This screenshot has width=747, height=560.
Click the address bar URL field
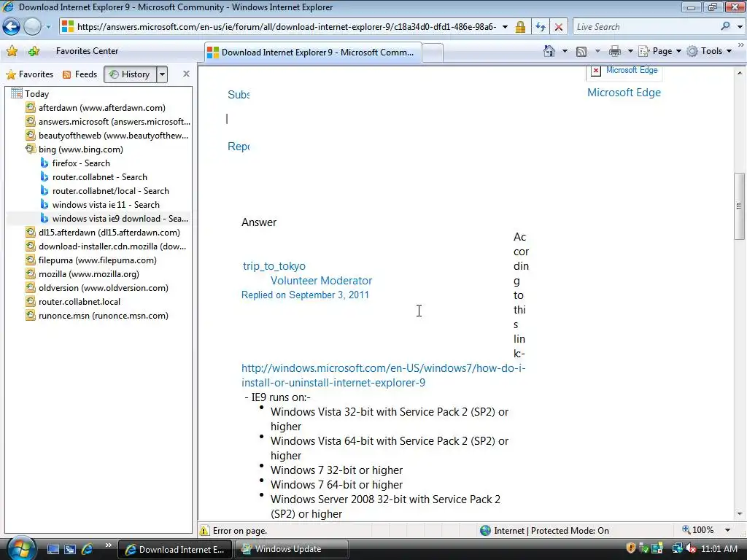286,27
